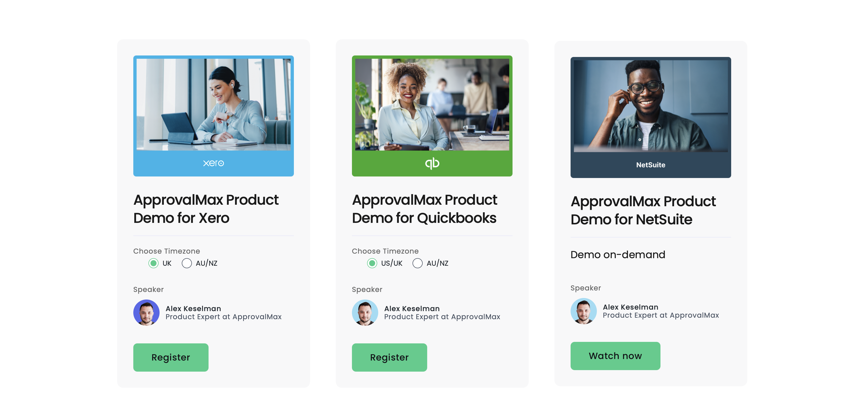Register for the Quickbooks product demo

390,357
